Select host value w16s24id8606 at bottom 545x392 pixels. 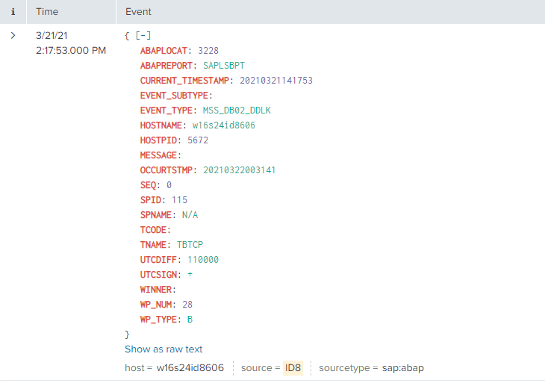(190, 368)
